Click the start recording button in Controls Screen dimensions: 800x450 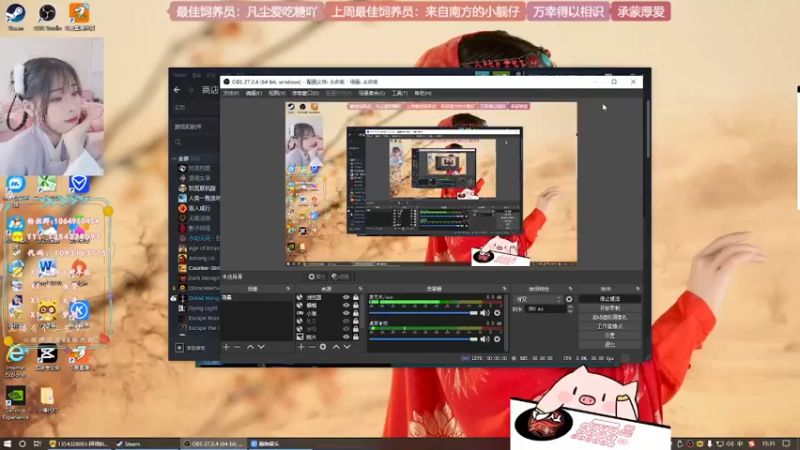tap(610, 308)
